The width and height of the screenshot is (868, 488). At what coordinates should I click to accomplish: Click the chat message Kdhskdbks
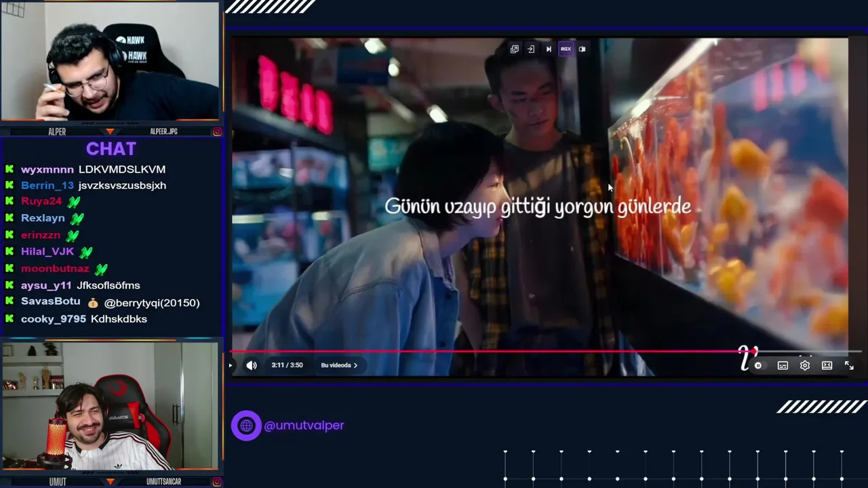click(x=119, y=319)
